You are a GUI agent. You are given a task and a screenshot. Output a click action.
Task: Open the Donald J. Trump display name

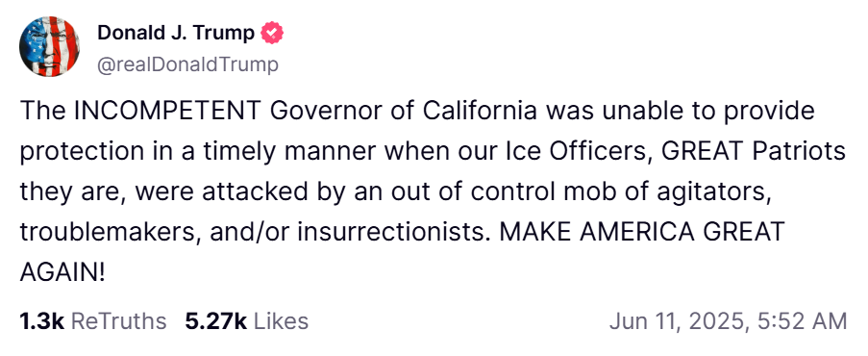(x=176, y=34)
